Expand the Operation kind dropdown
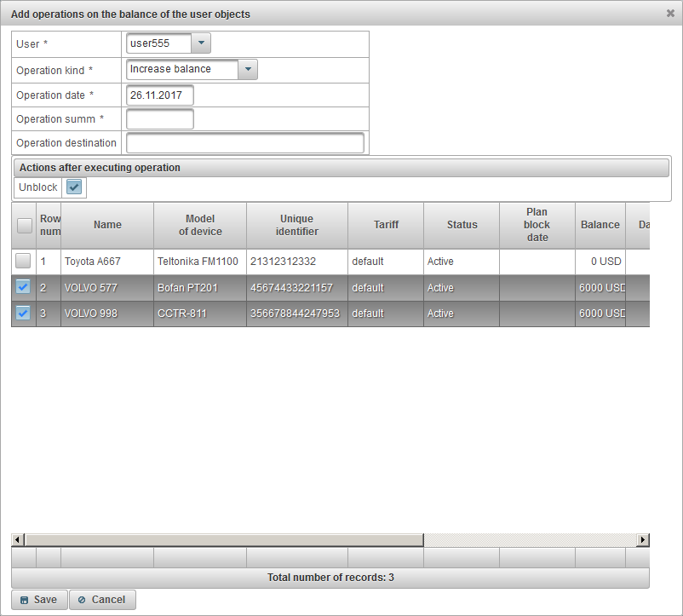This screenshot has width=683, height=616. point(248,69)
